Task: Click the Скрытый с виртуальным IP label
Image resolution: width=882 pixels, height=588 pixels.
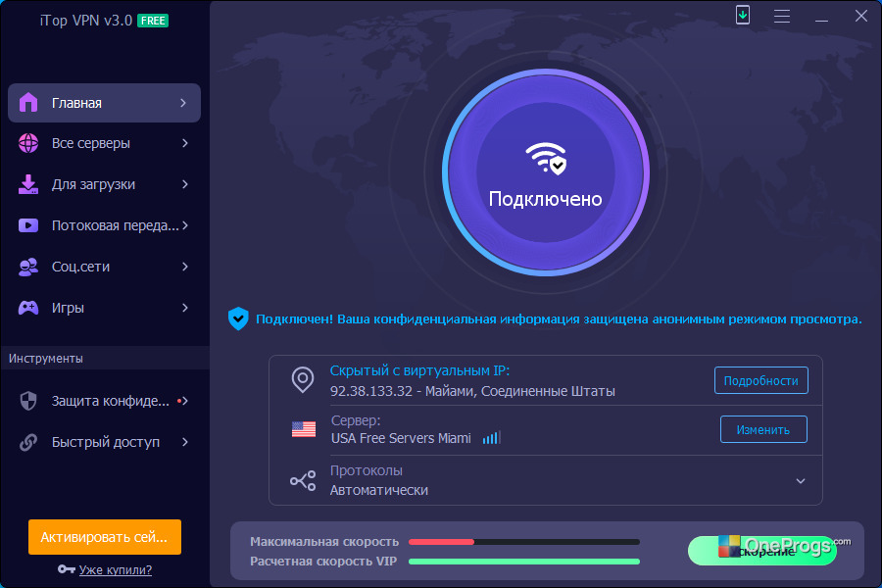Action: coord(419,370)
